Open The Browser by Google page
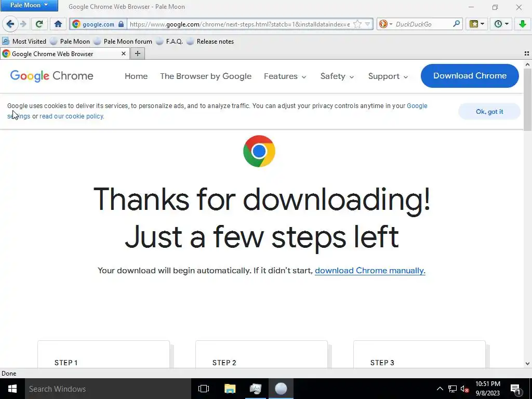Screen dimensions: 532x399 206,76
